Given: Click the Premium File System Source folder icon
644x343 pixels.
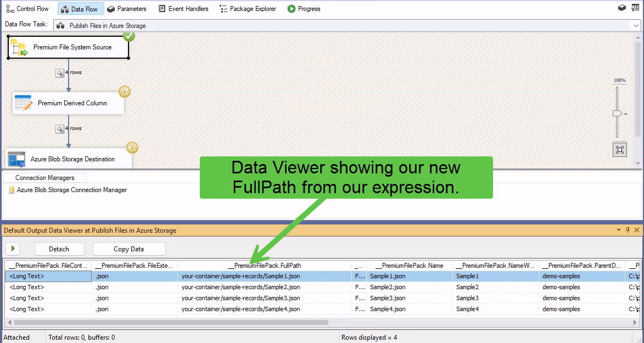Looking at the screenshot, I should tap(19, 47).
